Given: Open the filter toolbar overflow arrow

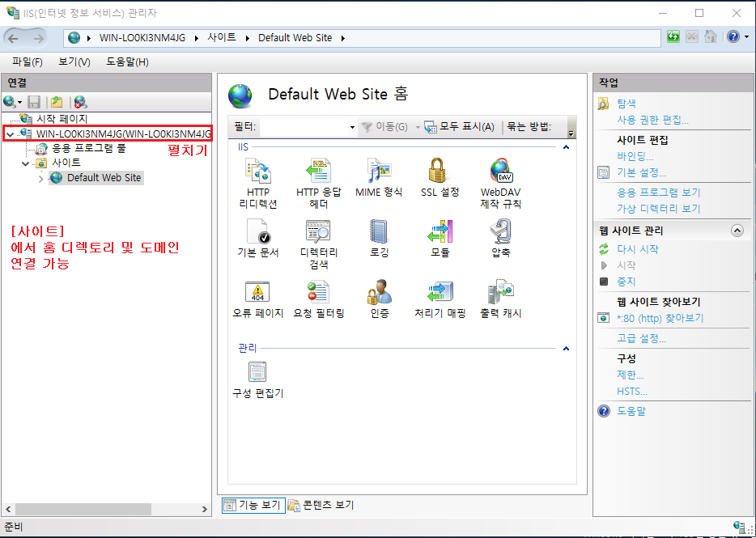Looking at the screenshot, I should click(571, 133).
